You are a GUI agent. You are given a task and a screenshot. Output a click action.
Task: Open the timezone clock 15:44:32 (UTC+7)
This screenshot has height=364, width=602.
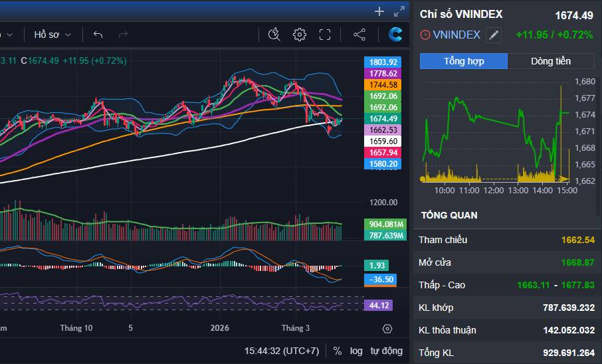click(282, 351)
